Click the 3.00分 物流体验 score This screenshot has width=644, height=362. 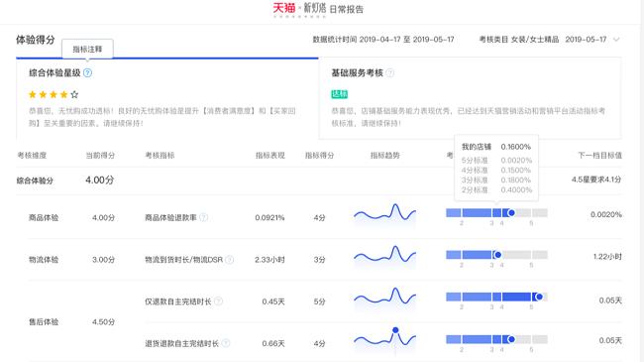click(103, 260)
